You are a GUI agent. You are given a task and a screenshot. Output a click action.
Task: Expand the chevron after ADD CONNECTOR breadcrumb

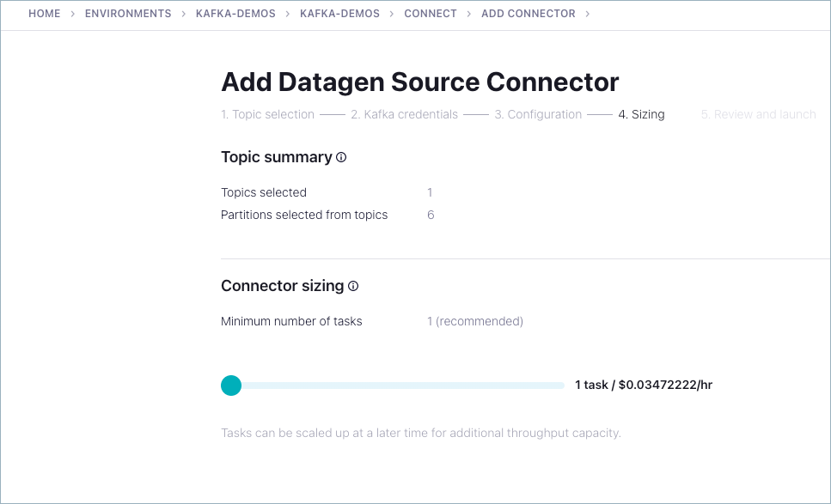pyautogui.click(x=588, y=14)
